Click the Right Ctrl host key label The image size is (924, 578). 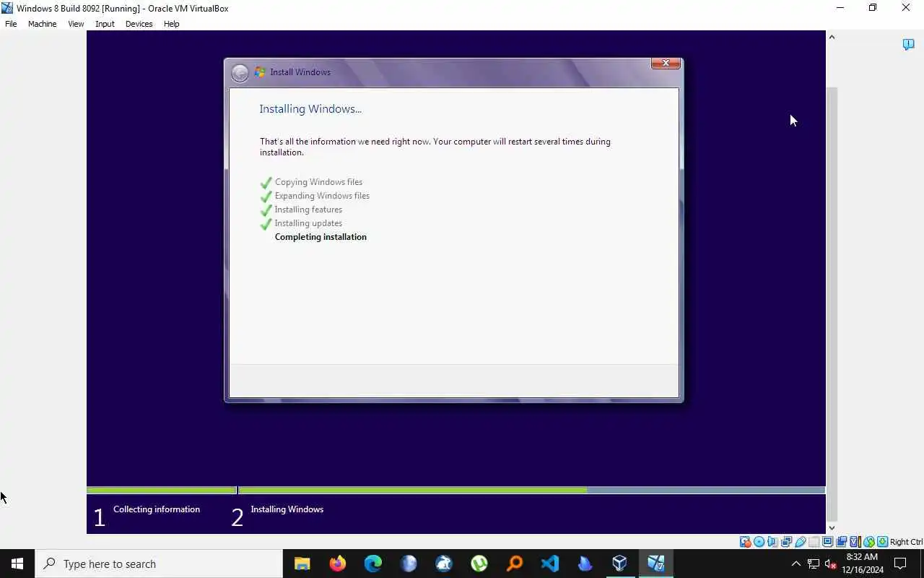(x=906, y=542)
